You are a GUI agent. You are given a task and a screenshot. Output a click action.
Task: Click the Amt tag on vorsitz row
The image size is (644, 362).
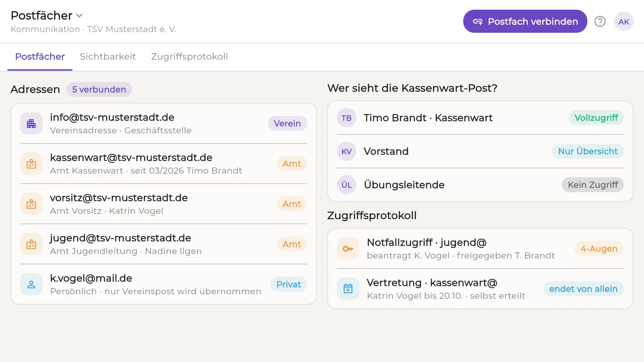[292, 204]
